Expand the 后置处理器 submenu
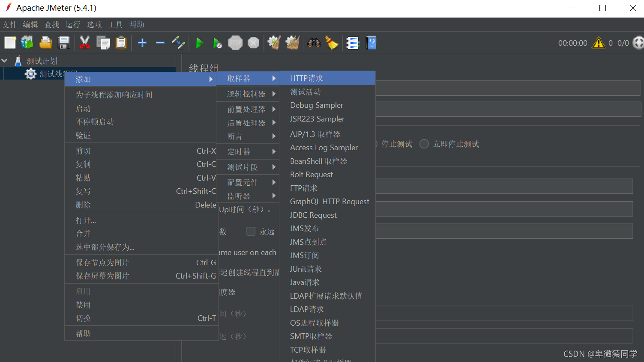 248,123
